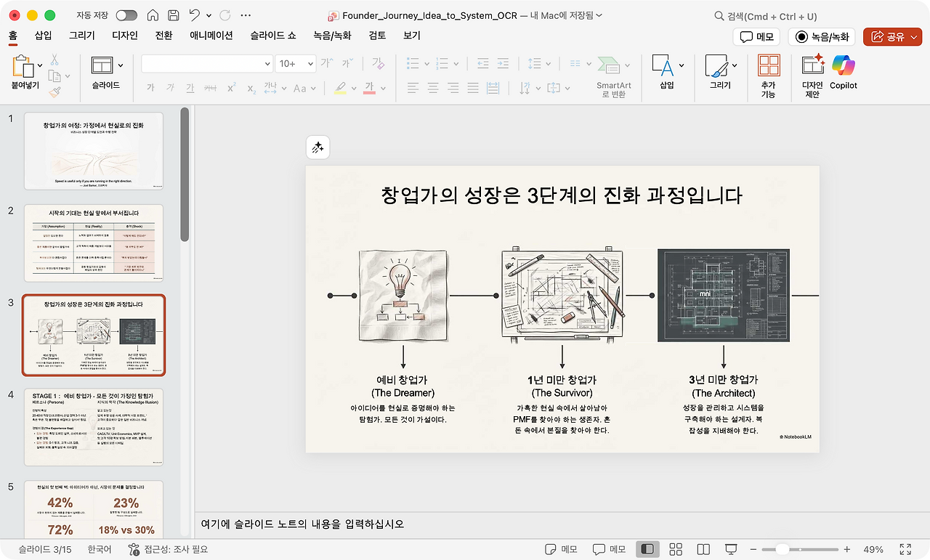Select slide 4 thumbnail in the panel
The image size is (930, 560).
pos(94,427)
